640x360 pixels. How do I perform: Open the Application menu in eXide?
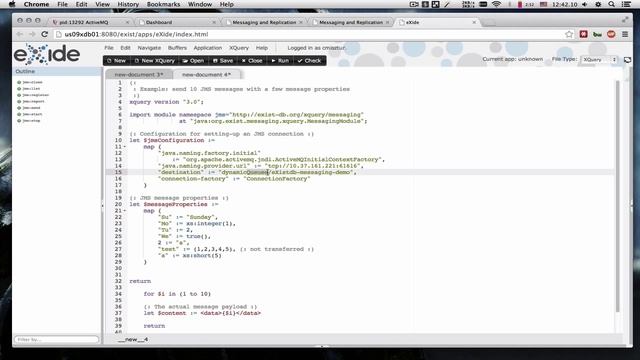point(208,48)
